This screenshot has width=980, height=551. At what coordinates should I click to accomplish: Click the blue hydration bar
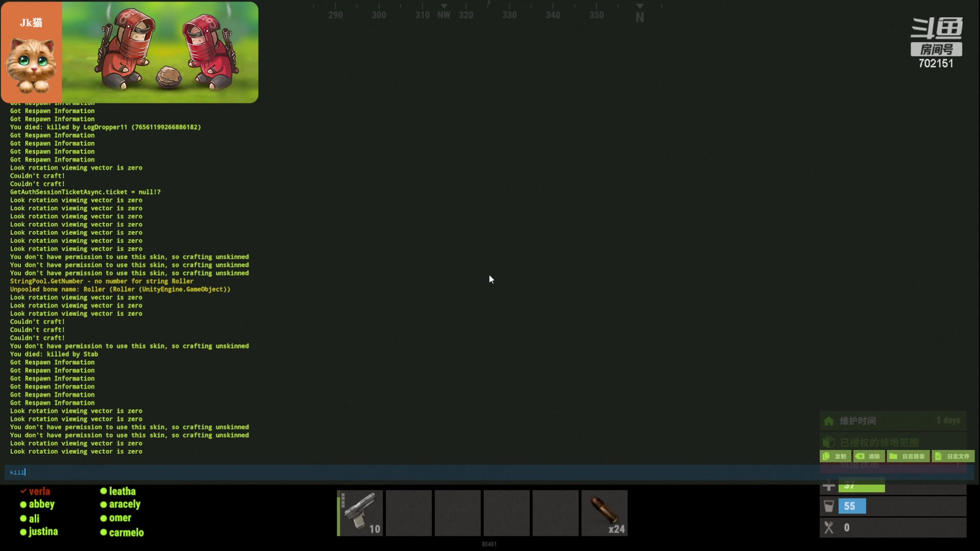point(852,506)
